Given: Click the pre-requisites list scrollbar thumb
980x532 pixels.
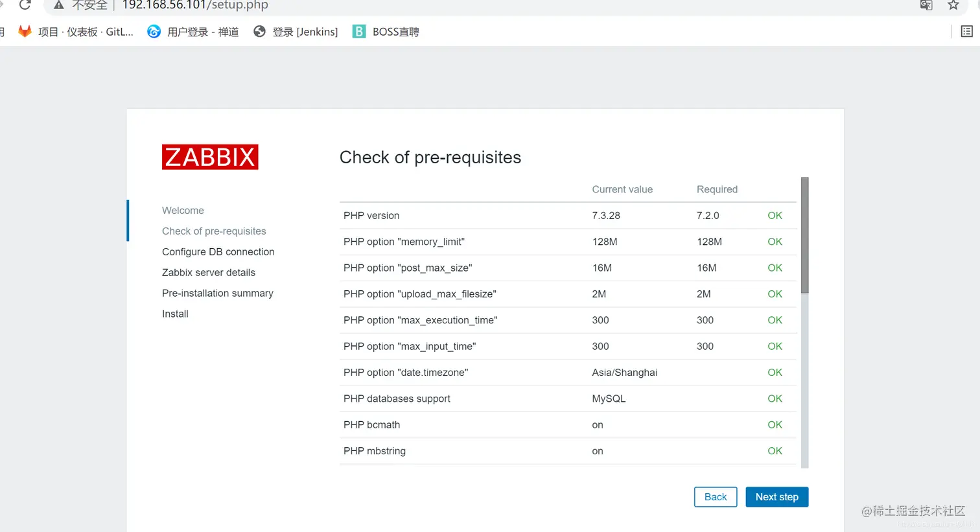Looking at the screenshot, I should (805, 235).
